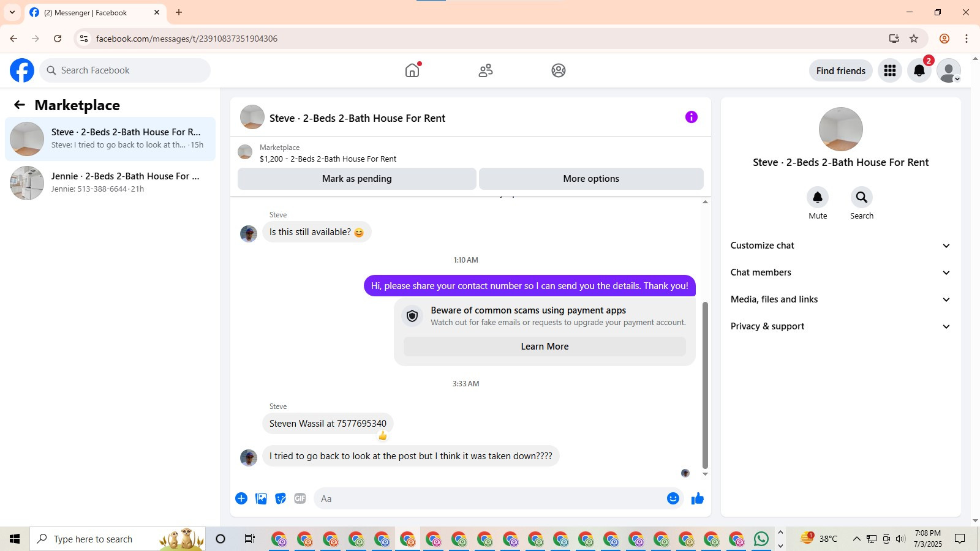Show hidden system tray icons chevron
The width and height of the screenshot is (980, 551).
click(x=856, y=539)
